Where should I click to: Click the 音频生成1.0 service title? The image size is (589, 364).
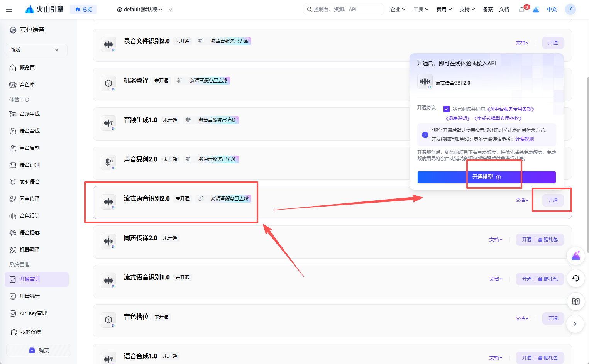[140, 120]
